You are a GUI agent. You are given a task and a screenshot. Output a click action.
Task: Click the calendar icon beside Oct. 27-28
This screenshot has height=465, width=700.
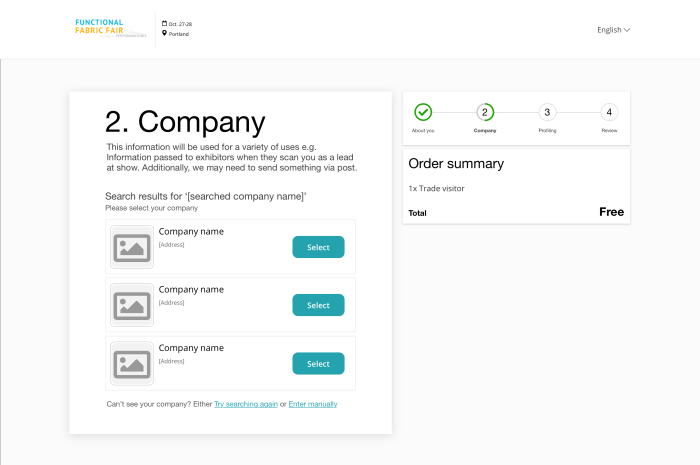(x=164, y=23)
